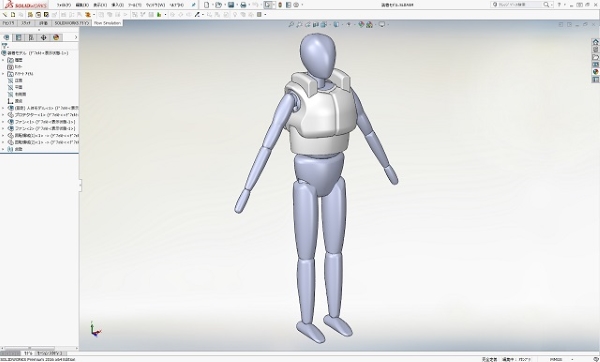Pin the menu bar with the pushpin icon

click(194, 5)
